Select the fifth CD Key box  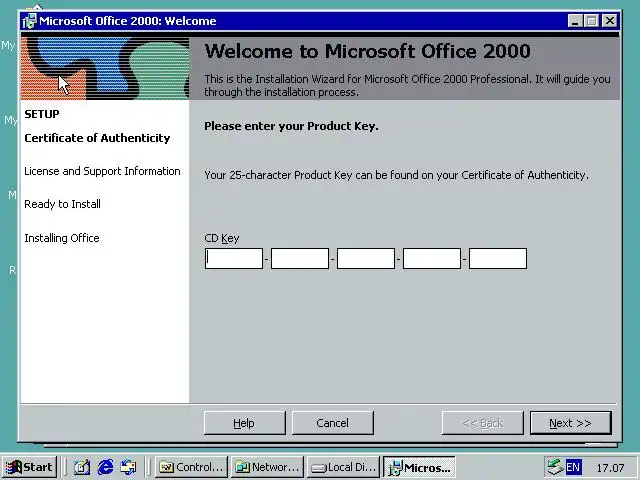(498, 258)
